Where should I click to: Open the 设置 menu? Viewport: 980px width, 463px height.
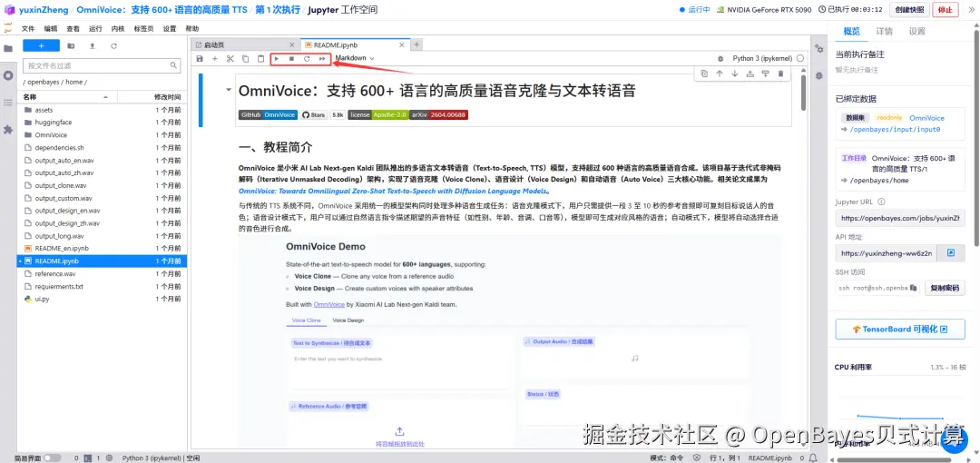pyautogui.click(x=170, y=29)
